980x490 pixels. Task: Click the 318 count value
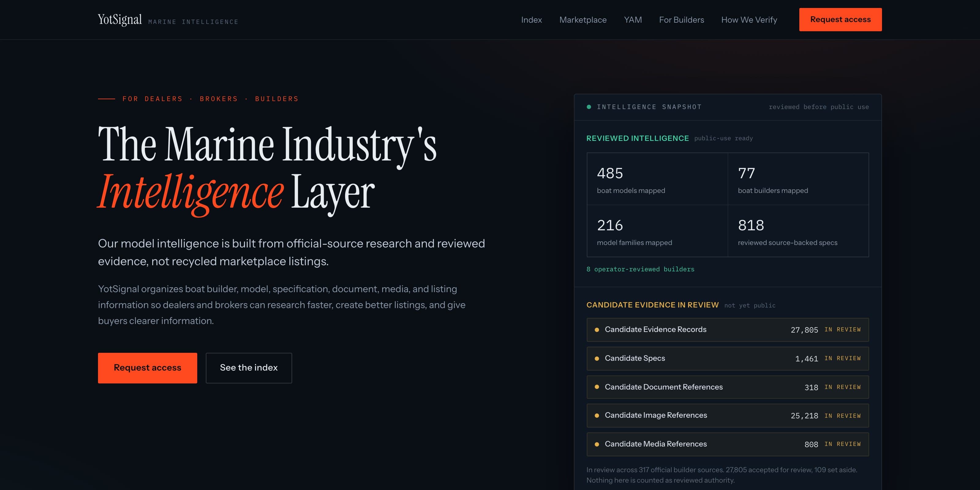[x=811, y=387]
